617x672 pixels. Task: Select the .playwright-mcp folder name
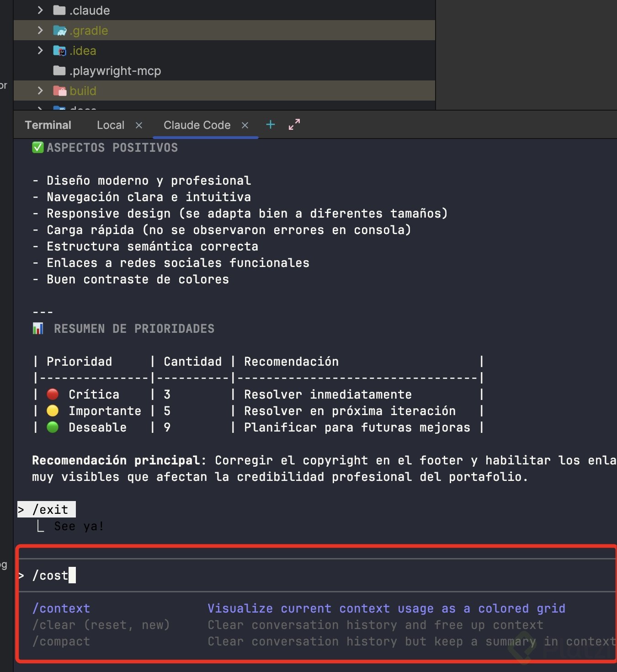115,71
